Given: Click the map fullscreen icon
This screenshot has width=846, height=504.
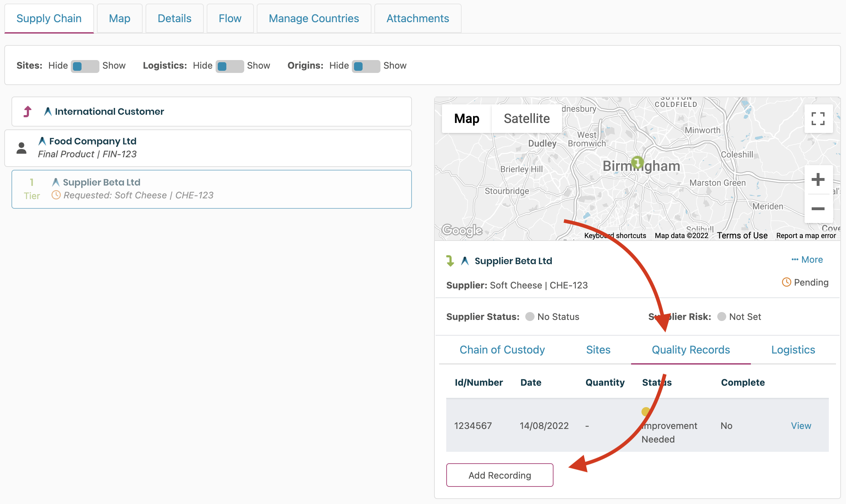Looking at the screenshot, I should tap(818, 119).
